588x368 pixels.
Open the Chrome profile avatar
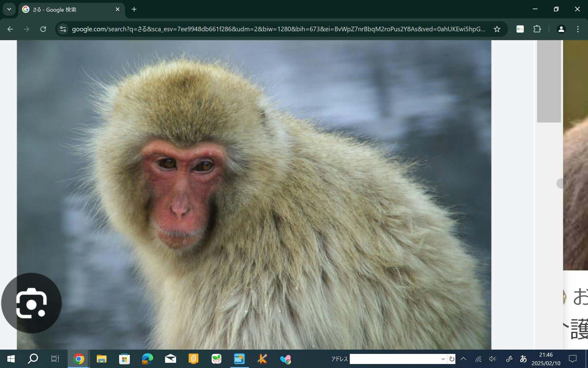point(561,29)
